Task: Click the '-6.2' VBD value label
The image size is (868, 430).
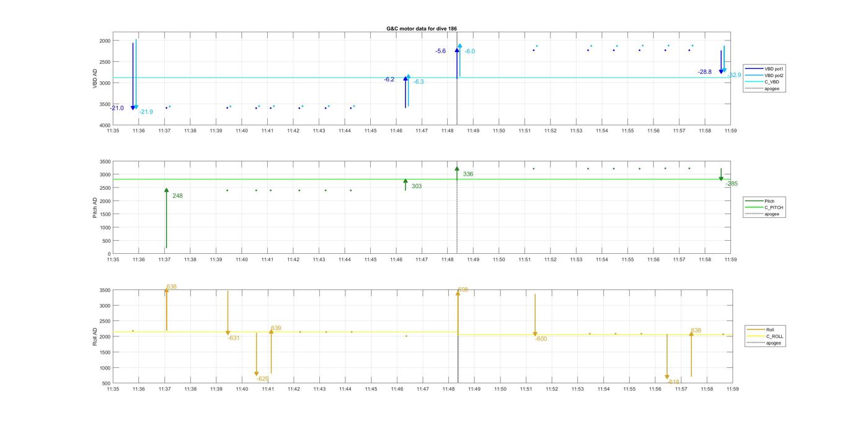Action: (389, 79)
